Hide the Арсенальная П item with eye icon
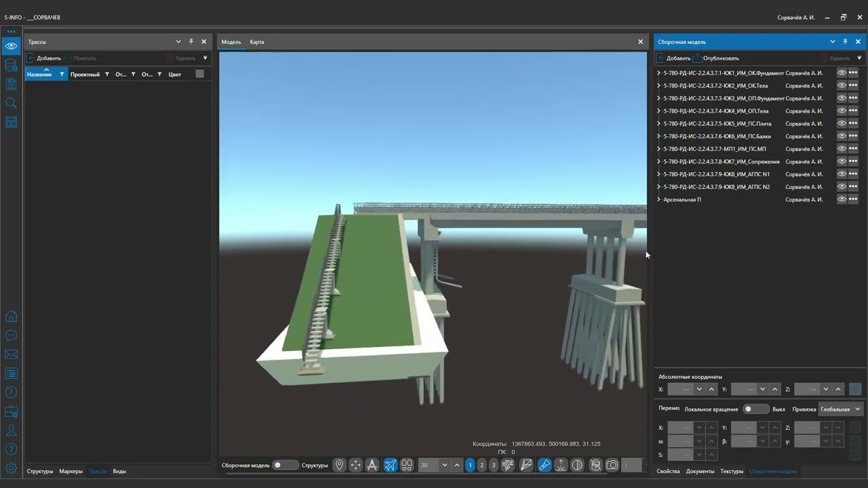 (842, 199)
